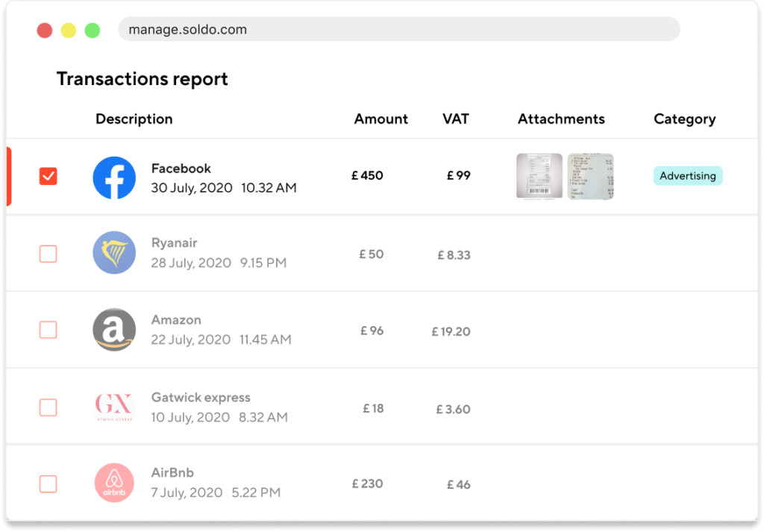Click the yellow minimize window button
Screen dimensions: 764x532
[69, 30]
